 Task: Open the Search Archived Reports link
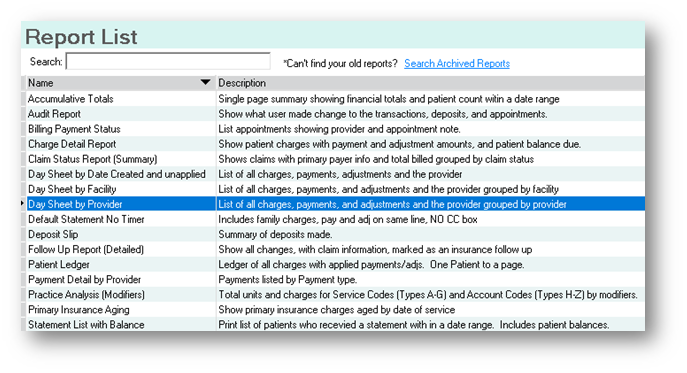tap(457, 64)
